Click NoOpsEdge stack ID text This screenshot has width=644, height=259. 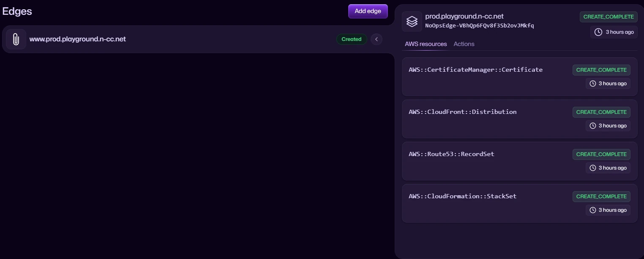[x=479, y=26]
